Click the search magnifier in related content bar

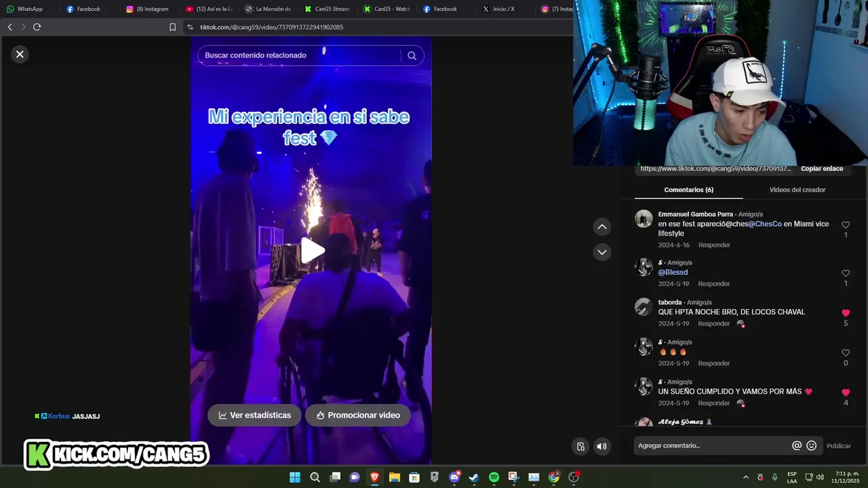[412, 56]
